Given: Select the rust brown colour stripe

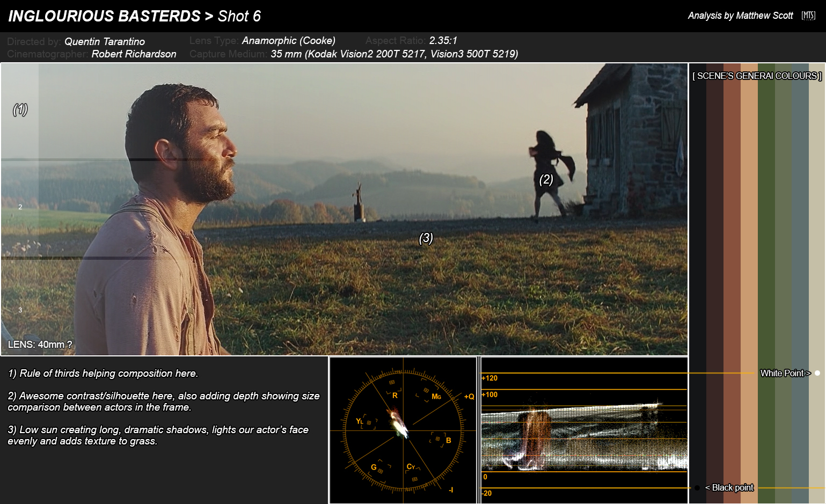Looking at the screenshot, I should [x=732, y=283].
